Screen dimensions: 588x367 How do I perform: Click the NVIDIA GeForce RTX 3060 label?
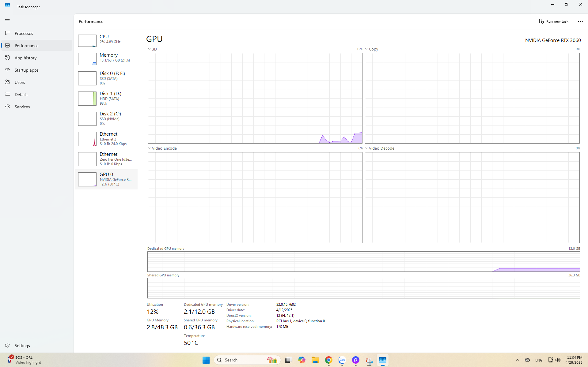553,40
